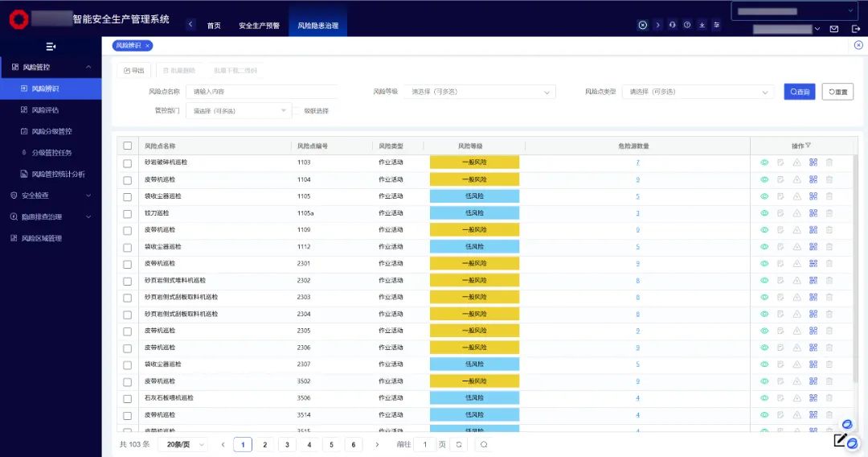Open the 20条/页 page size dropdown
This screenshot has height=457, width=868.
pos(183,444)
